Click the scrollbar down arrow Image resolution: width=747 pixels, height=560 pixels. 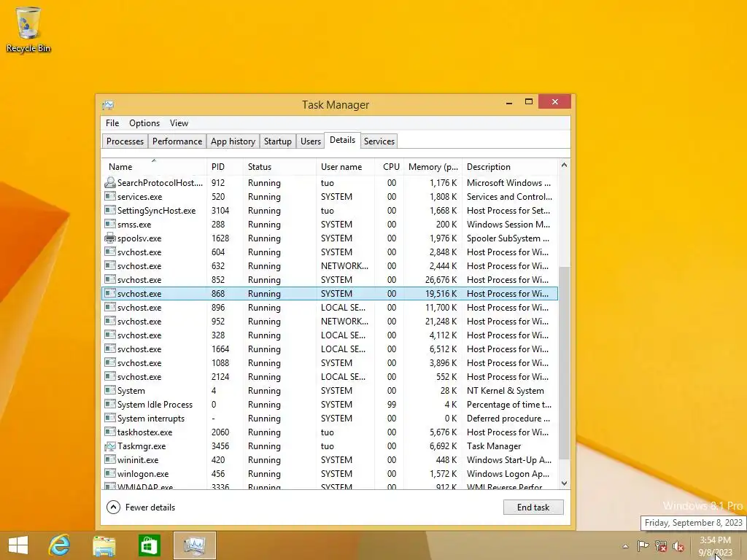pyautogui.click(x=564, y=483)
